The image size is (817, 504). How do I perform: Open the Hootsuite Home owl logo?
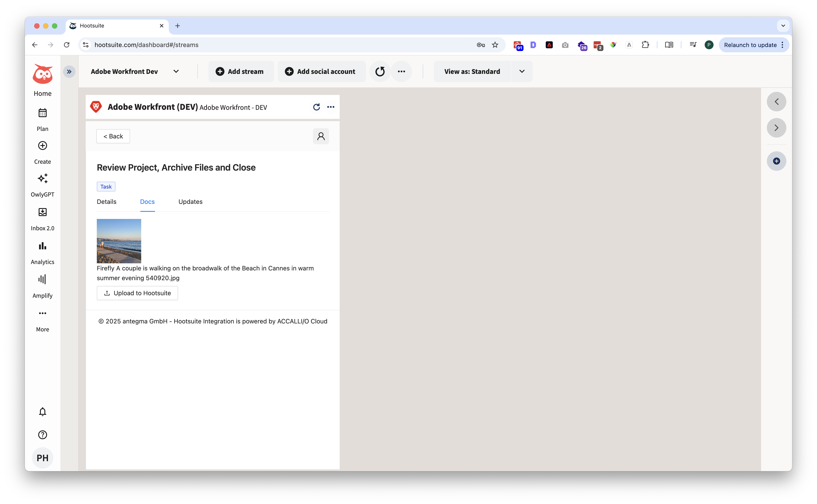click(x=42, y=74)
